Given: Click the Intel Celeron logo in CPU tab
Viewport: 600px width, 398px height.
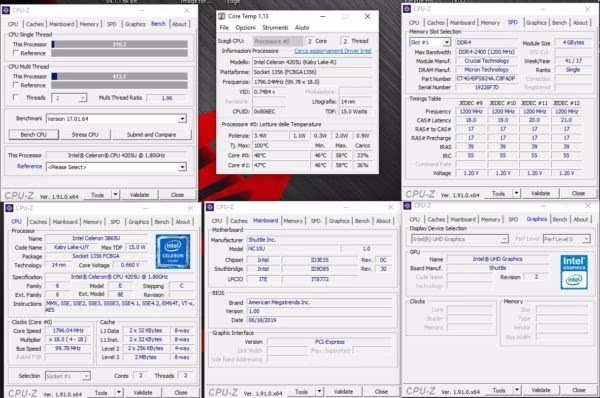Looking at the screenshot, I should [173, 252].
